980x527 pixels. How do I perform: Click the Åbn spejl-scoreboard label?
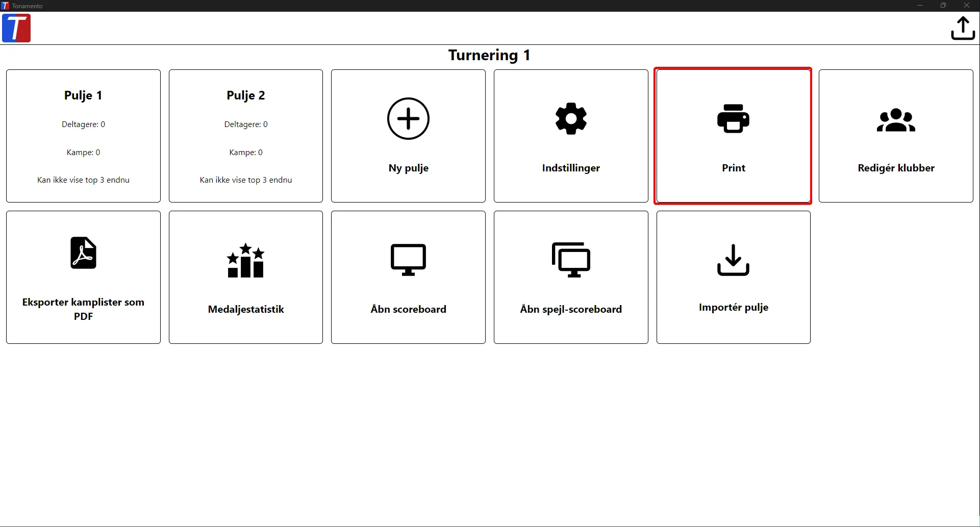click(571, 309)
